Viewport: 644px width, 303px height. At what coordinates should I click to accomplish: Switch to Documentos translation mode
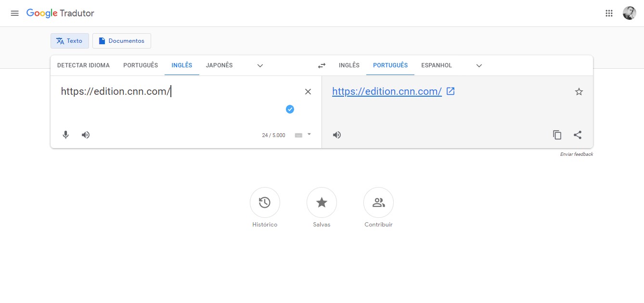[122, 41]
